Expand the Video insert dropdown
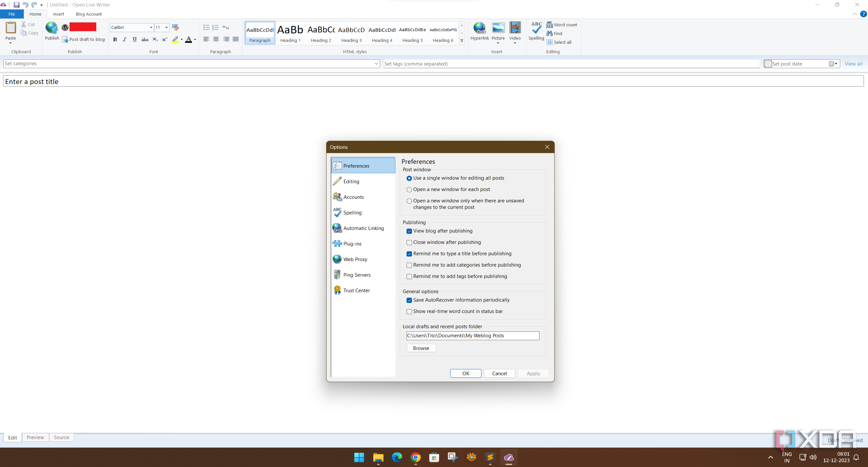This screenshot has height=467, width=868. pos(515,43)
